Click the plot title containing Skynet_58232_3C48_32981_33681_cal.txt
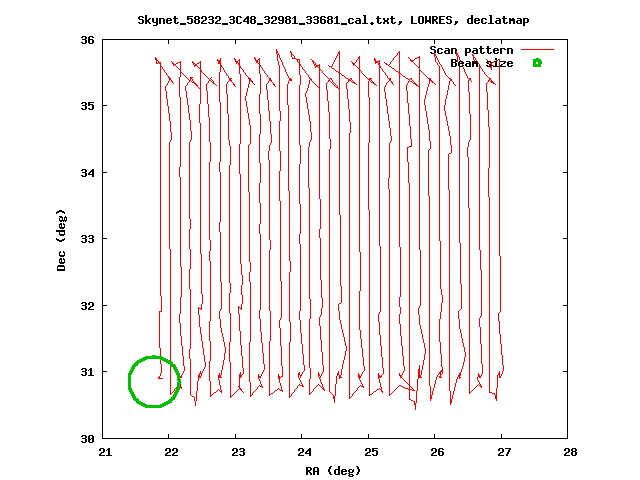The height and width of the screenshot is (480, 640). (x=333, y=20)
